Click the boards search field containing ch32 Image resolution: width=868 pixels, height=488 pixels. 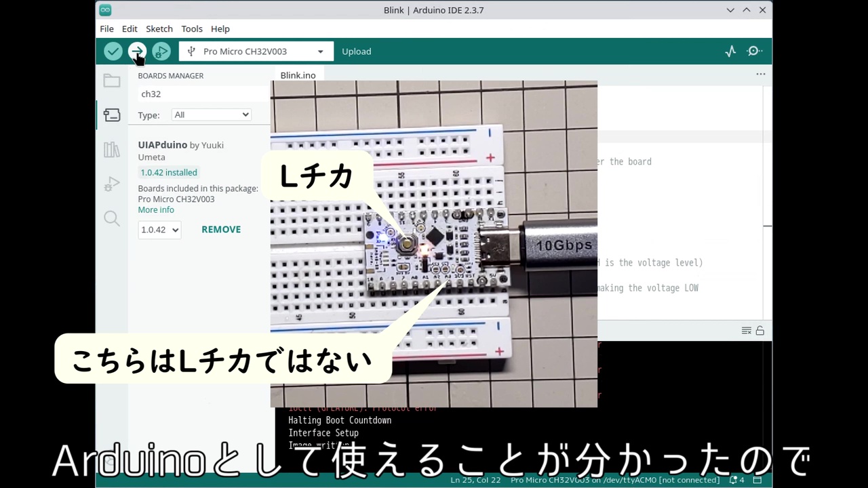(x=200, y=94)
